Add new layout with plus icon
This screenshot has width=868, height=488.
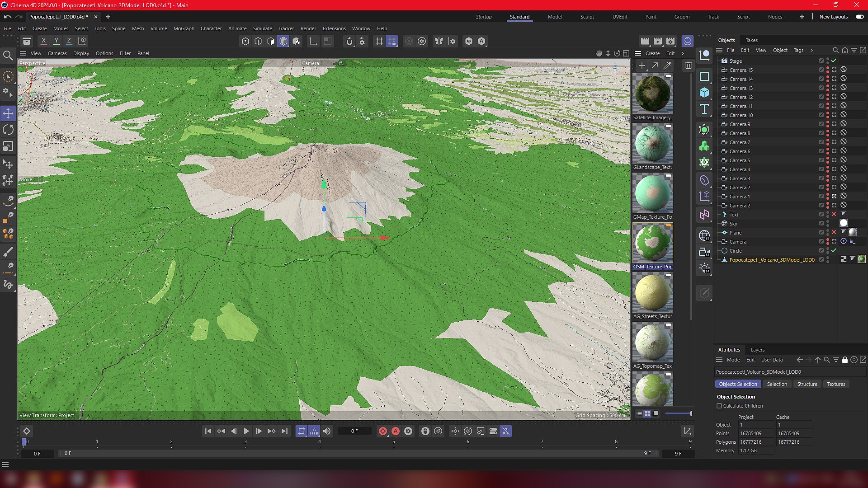802,17
